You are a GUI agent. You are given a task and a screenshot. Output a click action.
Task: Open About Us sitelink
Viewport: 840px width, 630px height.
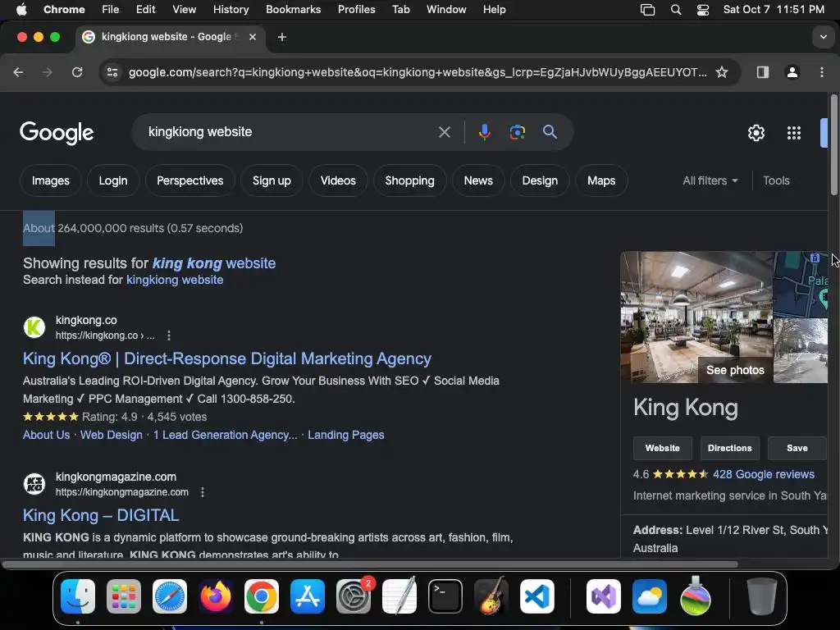[x=46, y=435]
